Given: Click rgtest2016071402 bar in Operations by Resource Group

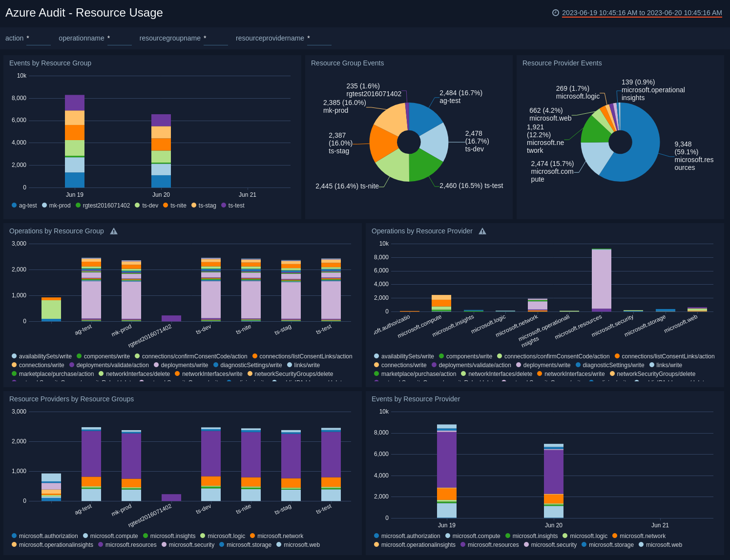Looking at the screenshot, I should (171, 318).
